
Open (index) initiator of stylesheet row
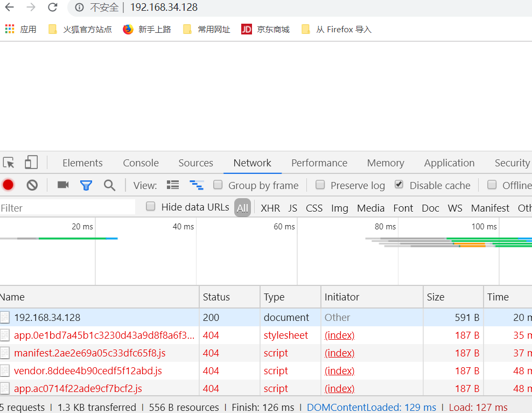(x=340, y=335)
